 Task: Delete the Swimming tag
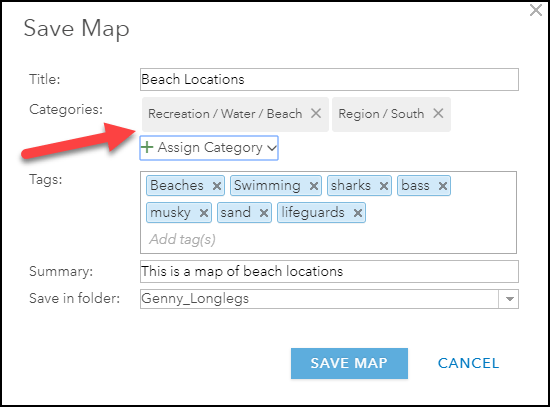tap(314, 186)
